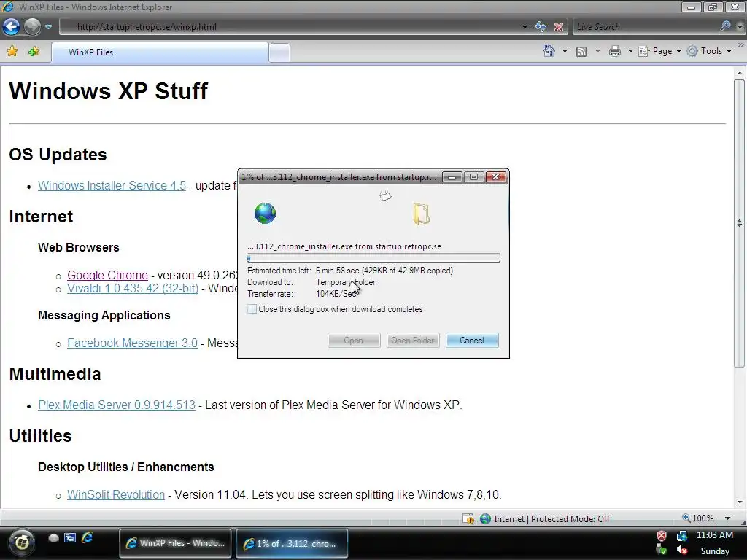Click the muted volume tray icon

click(x=682, y=551)
